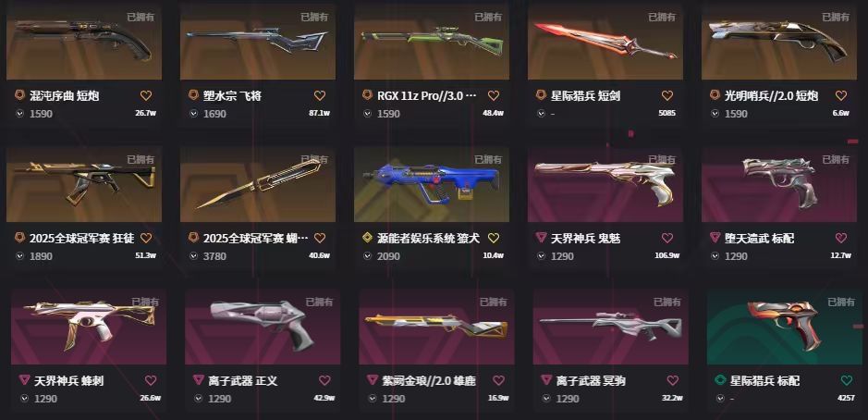
Task: Click the yellow diamond tier icon beside 源能者娱乐系统 獠犬
Action: click(367, 238)
